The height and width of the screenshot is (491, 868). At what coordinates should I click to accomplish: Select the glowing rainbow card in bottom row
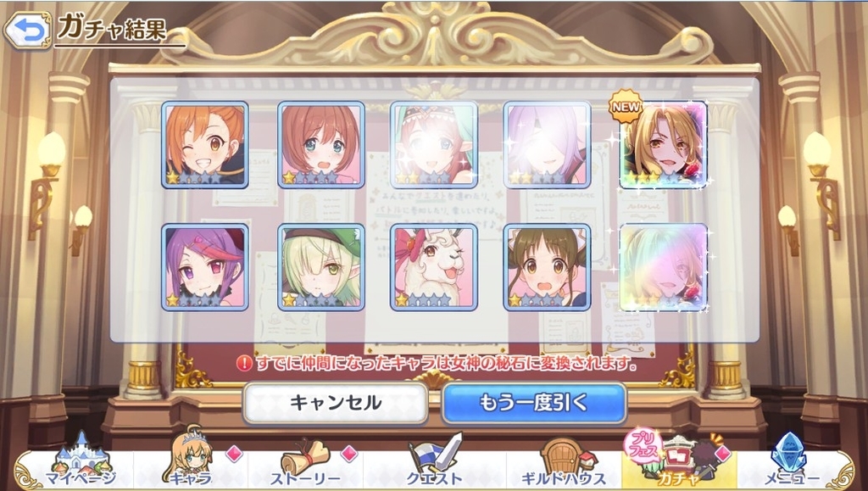pos(663,267)
